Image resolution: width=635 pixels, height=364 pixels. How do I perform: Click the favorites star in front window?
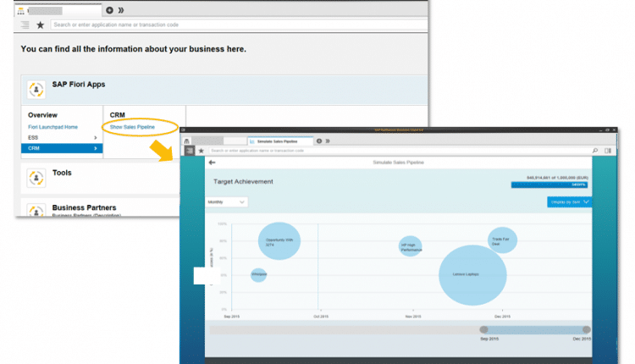[x=201, y=151]
